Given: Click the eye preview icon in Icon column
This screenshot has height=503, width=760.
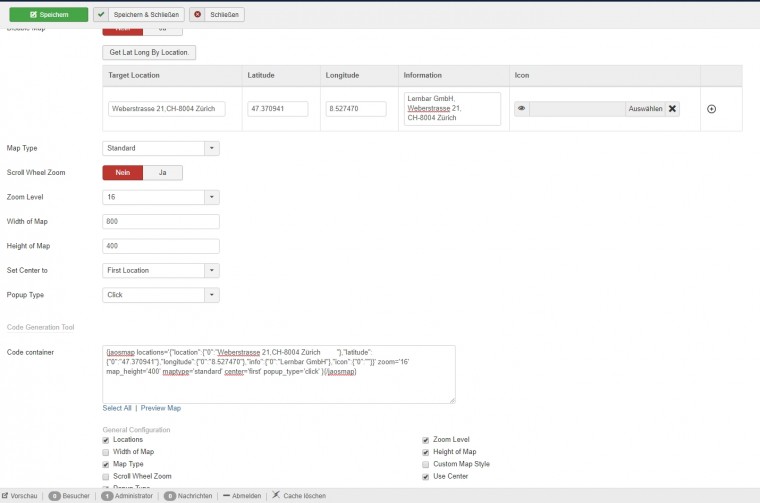Looking at the screenshot, I should click(x=522, y=109).
